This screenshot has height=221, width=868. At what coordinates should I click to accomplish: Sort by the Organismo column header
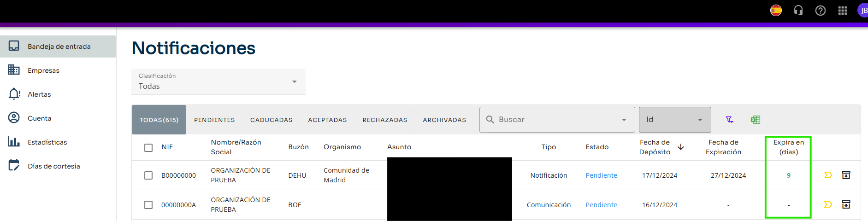pyautogui.click(x=342, y=147)
